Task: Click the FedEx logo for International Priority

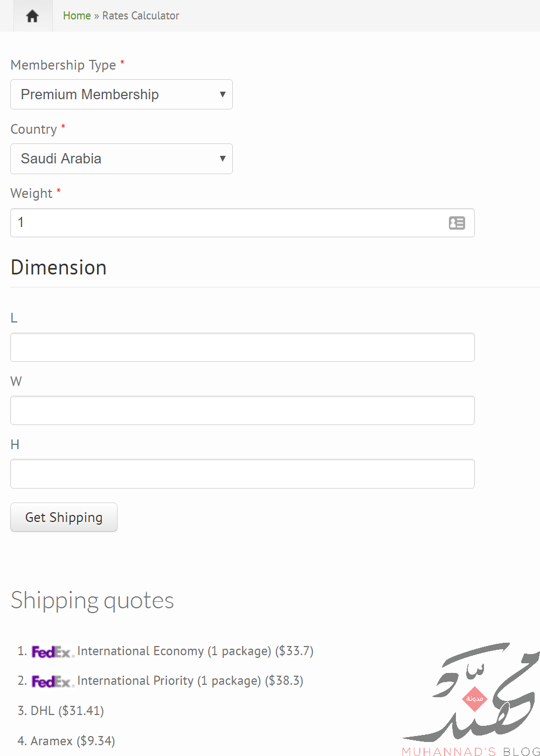Action: (x=53, y=682)
